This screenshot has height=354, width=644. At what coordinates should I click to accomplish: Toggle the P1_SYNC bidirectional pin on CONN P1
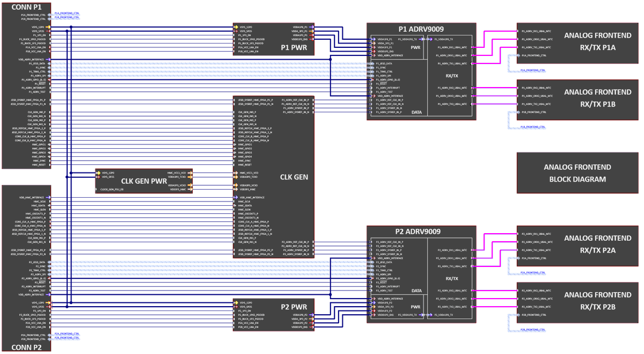(49, 68)
